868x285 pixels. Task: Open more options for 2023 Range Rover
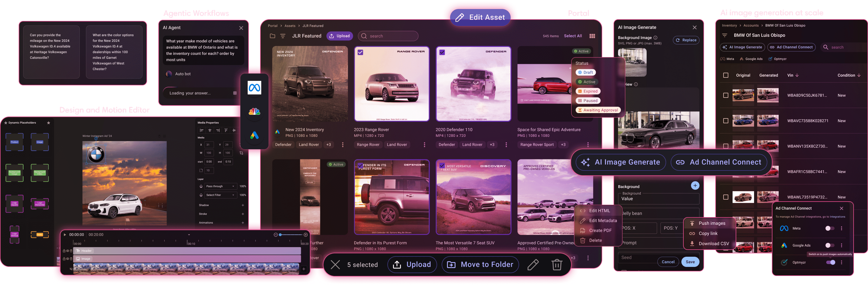point(424,144)
